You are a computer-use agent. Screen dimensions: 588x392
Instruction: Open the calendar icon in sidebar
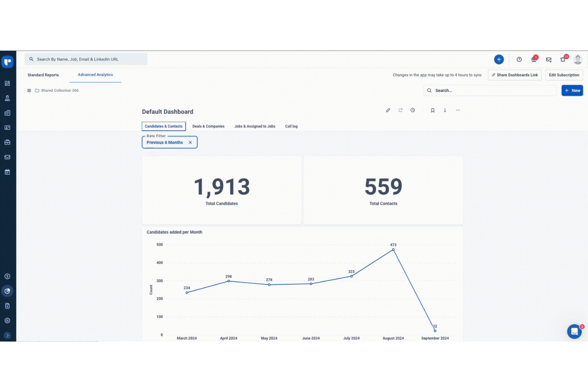pos(7,172)
